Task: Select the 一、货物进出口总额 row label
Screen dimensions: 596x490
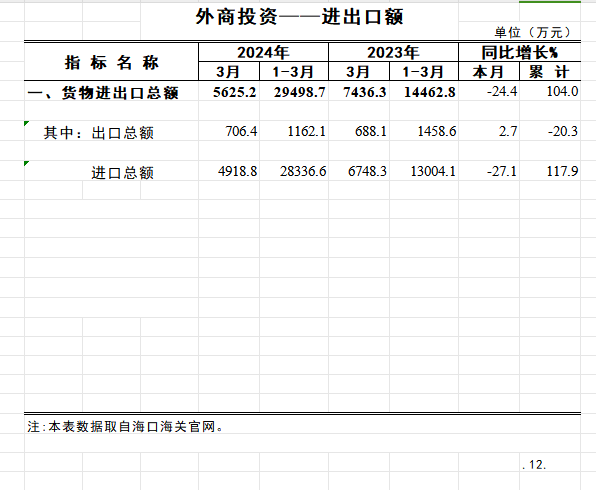Action: (103, 92)
